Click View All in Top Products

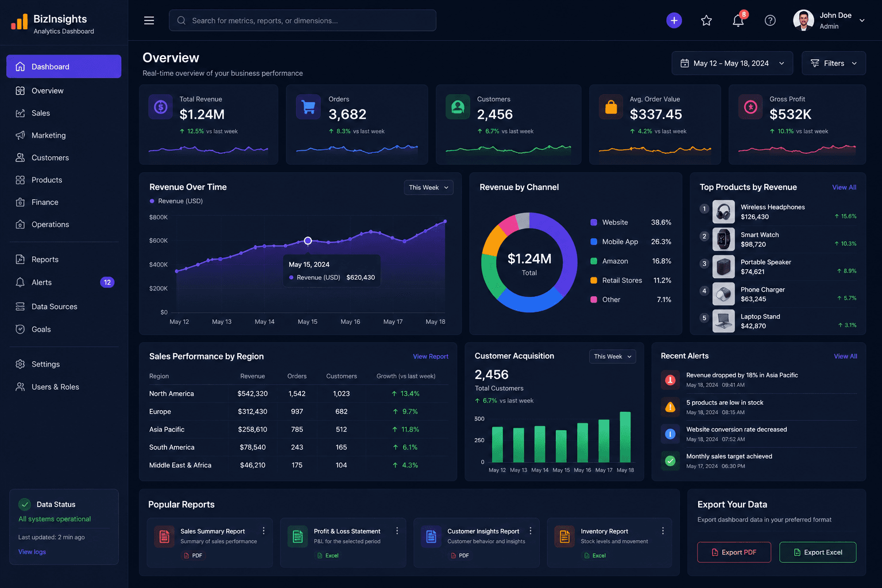point(844,187)
